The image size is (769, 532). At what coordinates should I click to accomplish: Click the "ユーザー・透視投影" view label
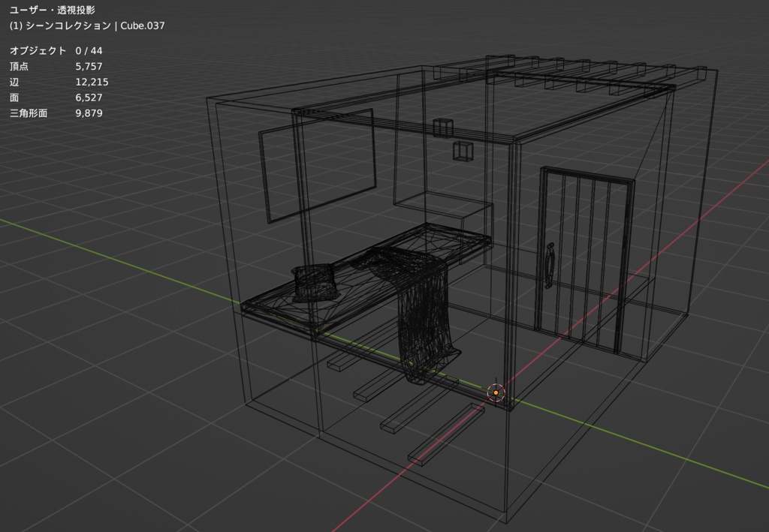[x=53, y=10]
